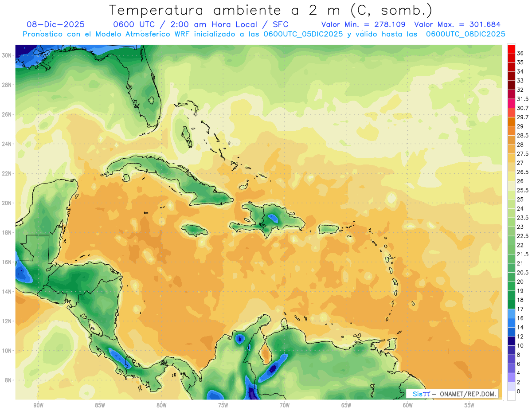Screen dimensions: 532x411
Task: Click the 0 label on the color scale
Action: point(519,391)
